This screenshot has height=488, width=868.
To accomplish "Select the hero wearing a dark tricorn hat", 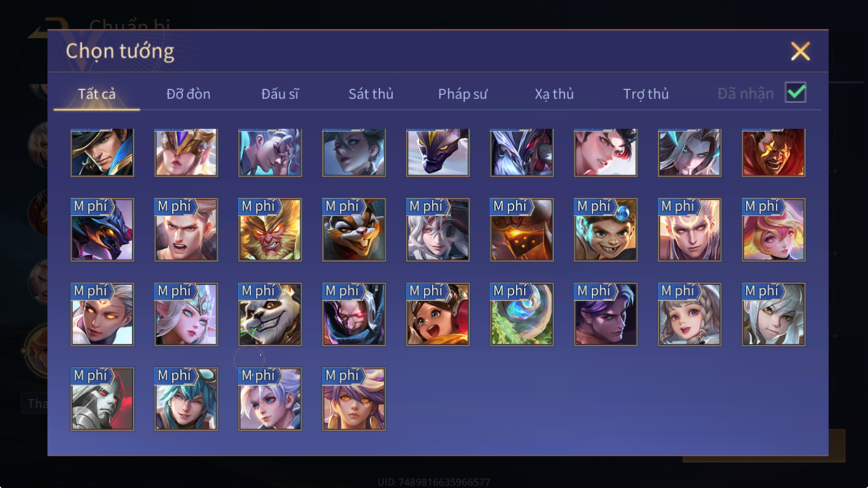I will pos(102,152).
